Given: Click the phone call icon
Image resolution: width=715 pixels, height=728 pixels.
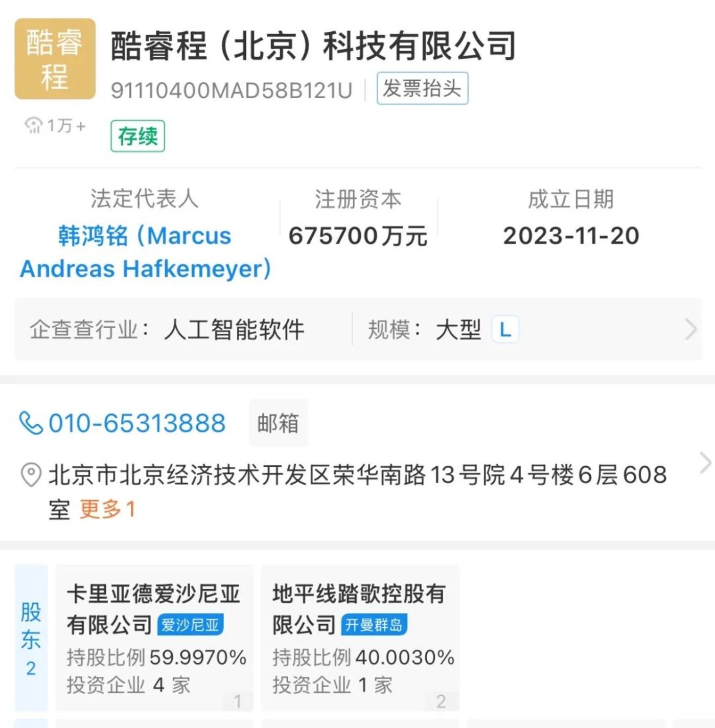Looking at the screenshot, I should click(31, 423).
